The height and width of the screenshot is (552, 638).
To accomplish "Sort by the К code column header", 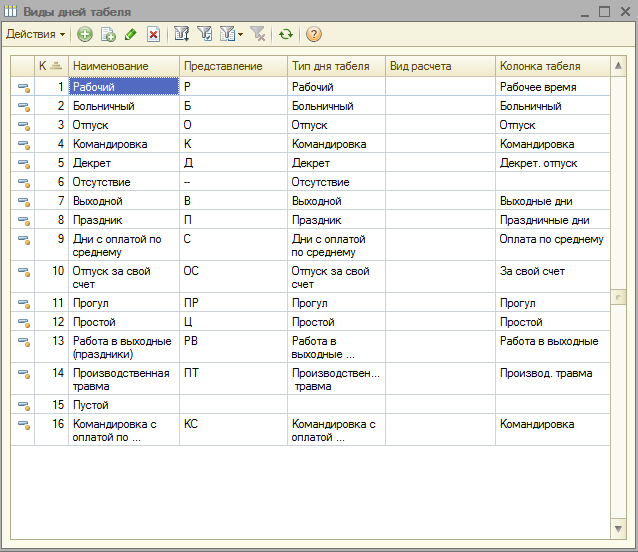I will (49, 66).
